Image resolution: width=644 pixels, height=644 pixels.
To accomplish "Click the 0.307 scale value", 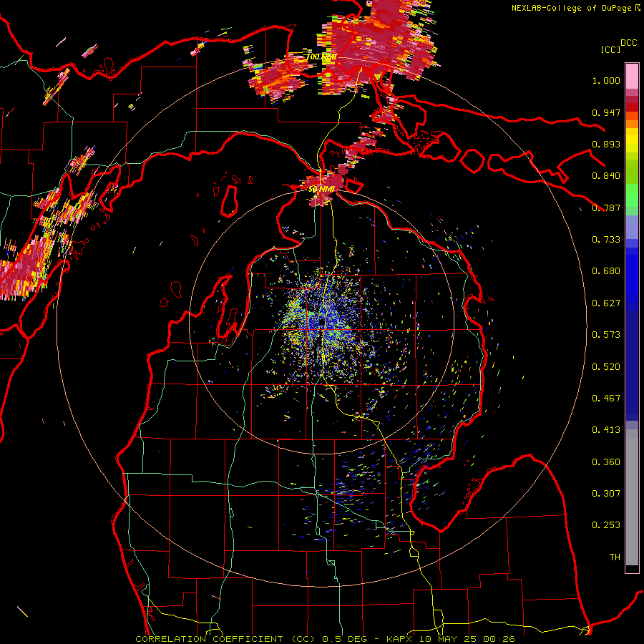I will (x=606, y=494).
